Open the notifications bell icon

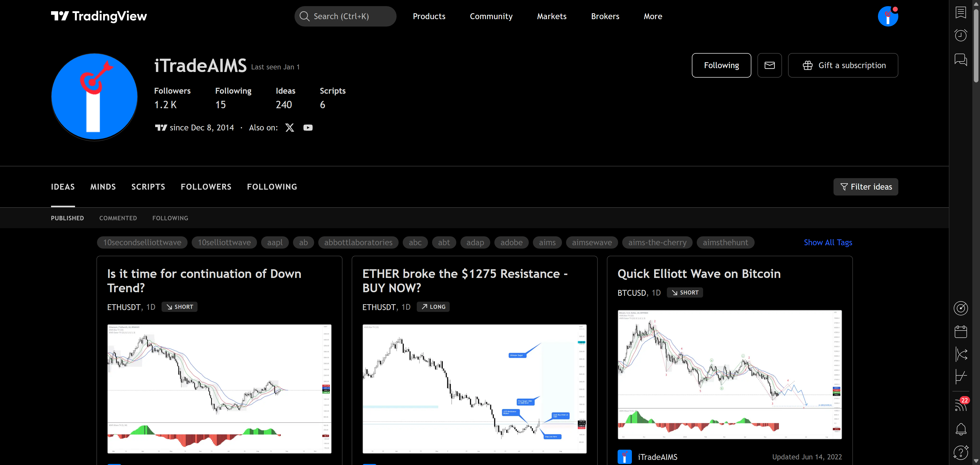click(961, 429)
